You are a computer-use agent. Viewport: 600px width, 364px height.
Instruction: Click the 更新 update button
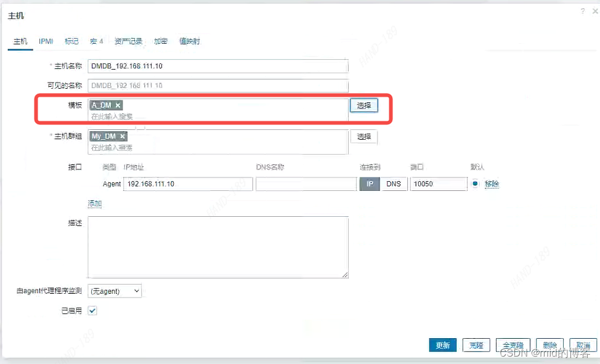[x=443, y=346]
